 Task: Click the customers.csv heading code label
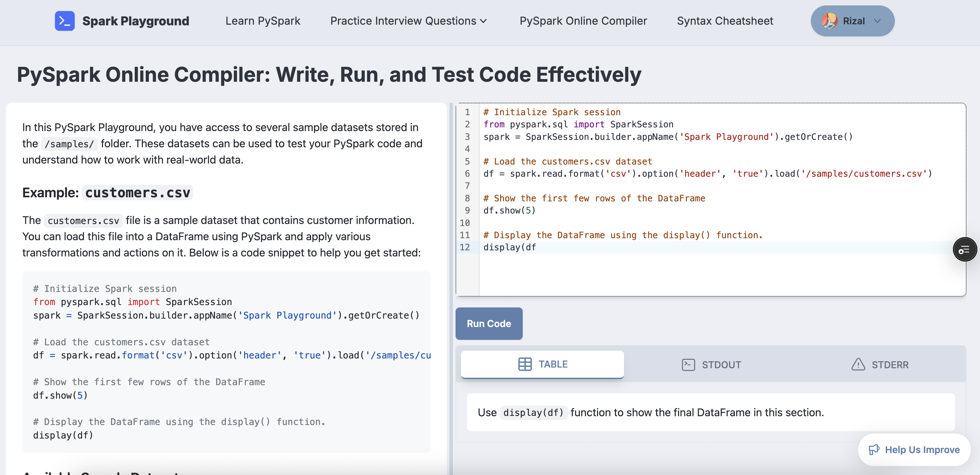pyautogui.click(x=138, y=193)
